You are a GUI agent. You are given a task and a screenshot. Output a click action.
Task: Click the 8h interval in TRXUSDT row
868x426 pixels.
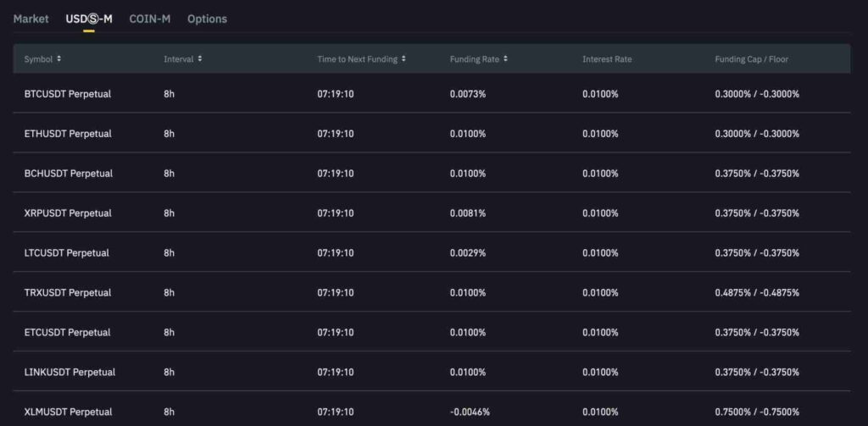169,293
